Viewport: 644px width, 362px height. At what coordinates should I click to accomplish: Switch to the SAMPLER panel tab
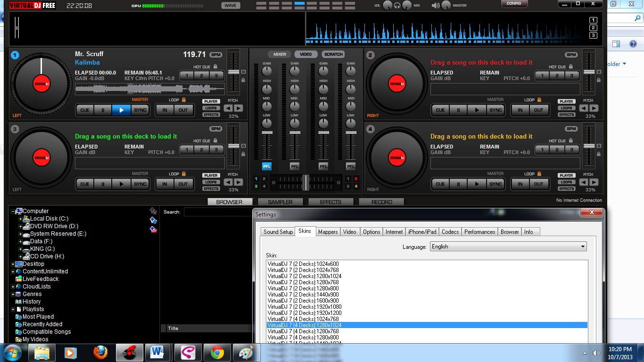tap(280, 202)
